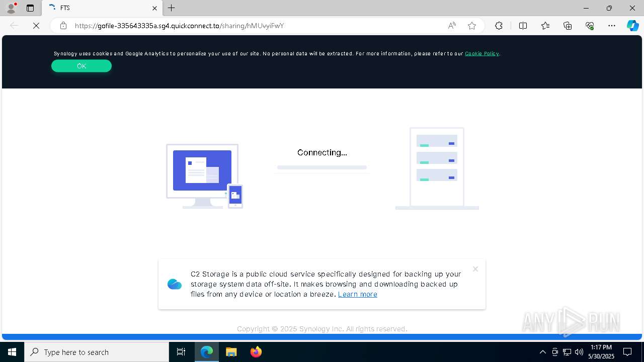The image size is (644, 362).
Task: Accept cookies with the OK button
Action: (x=82, y=66)
